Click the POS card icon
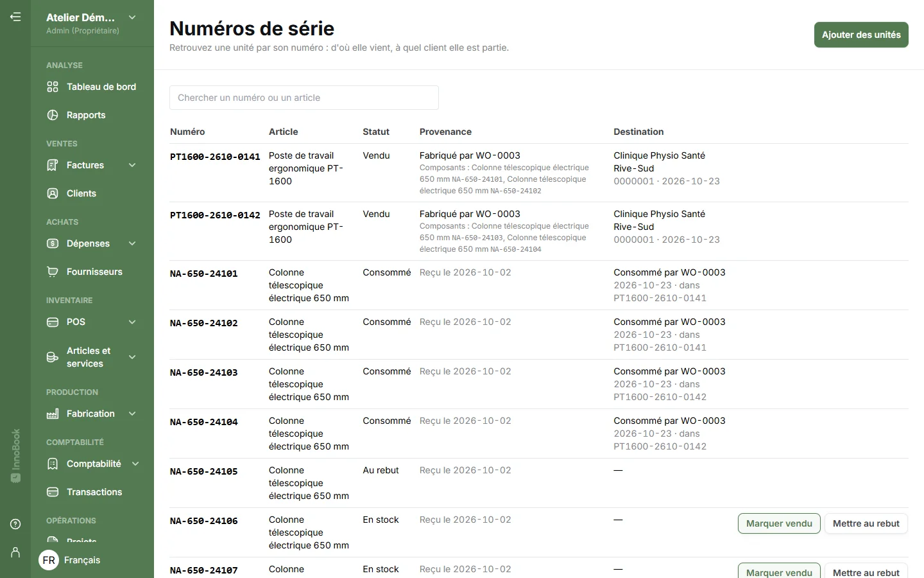 53,322
